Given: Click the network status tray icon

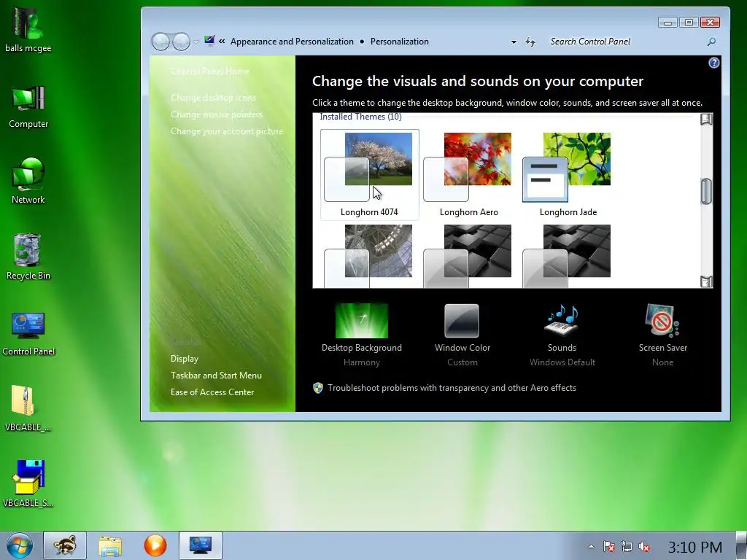Looking at the screenshot, I should [627, 547].
